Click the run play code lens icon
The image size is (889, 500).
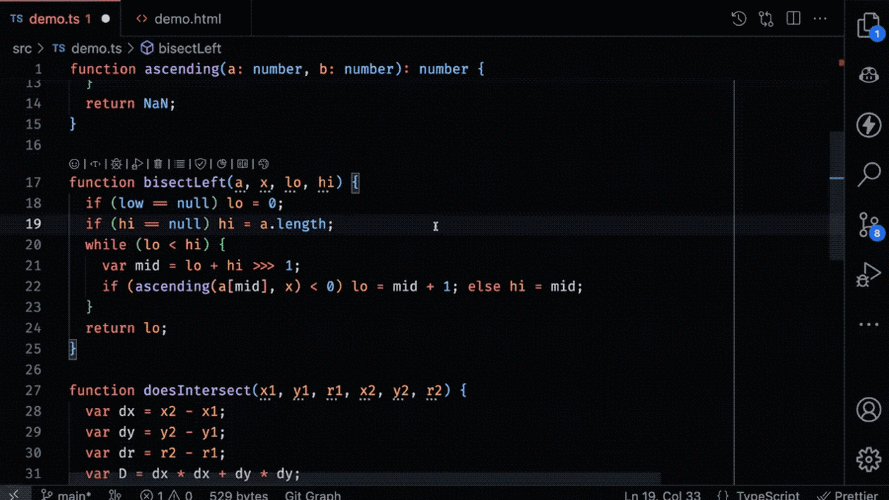137,164
